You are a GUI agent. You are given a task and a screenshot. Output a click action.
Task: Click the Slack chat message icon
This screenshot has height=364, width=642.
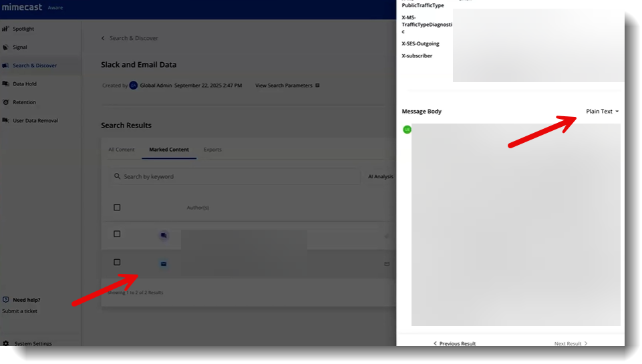click(x=164, y=236)
